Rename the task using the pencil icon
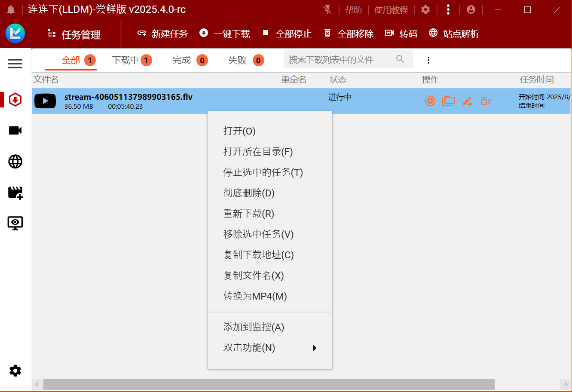 [468, 101]
